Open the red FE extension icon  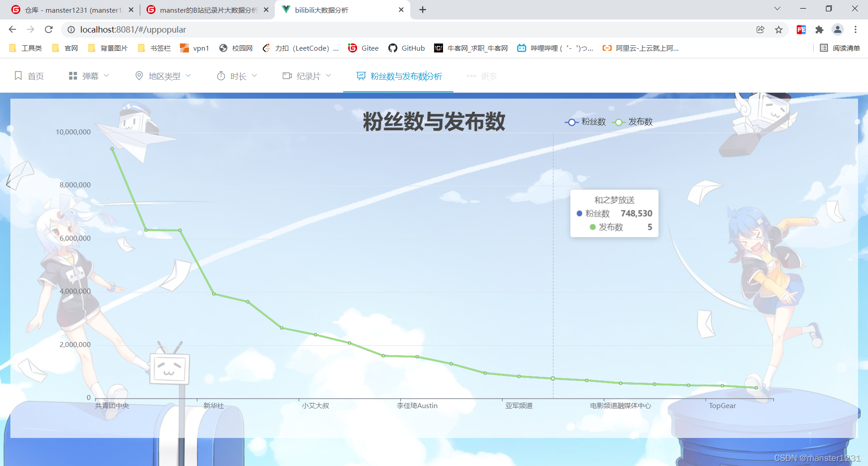point(801,29)
